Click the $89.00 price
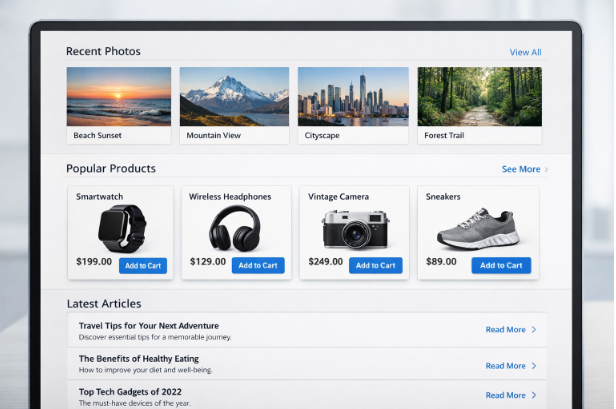Image resolution: width=616 pixels, height=409 pixels. coord(441,262)
